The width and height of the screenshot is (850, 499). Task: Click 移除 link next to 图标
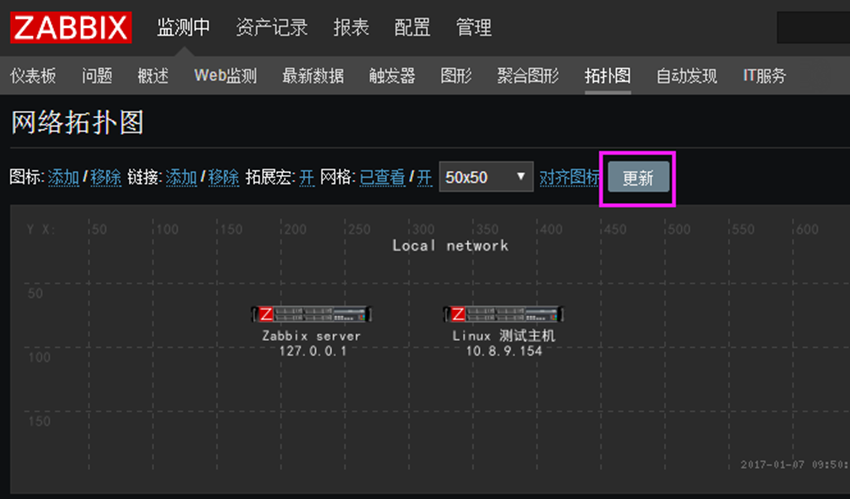106,177
